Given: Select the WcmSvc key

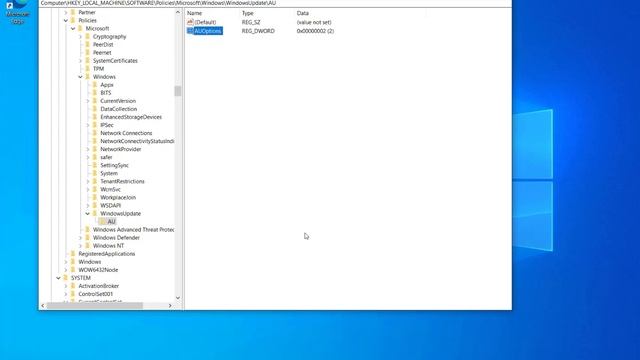Looking at the screenshot, I should pyautogui.click(x=110, y=189).
